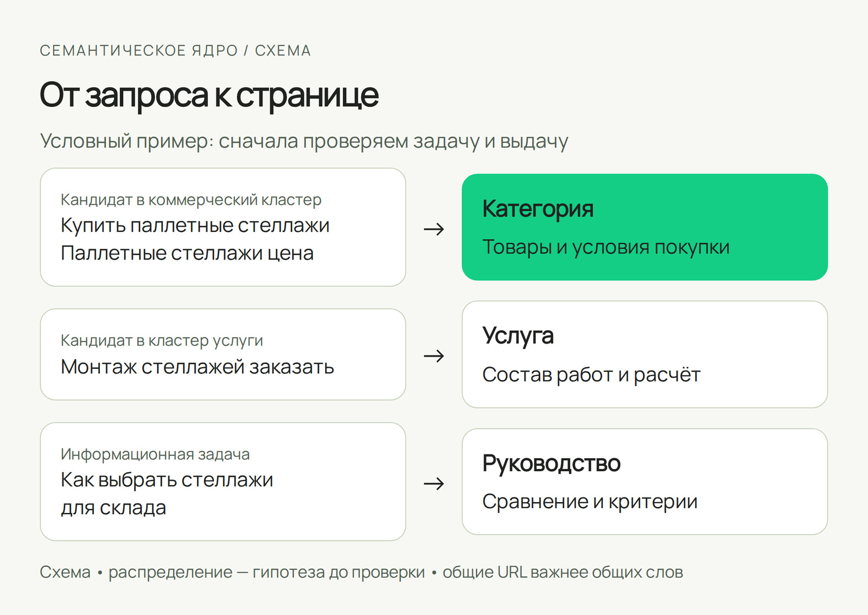Select the query 'Паллетные стеллажи цена'
868x615 pixels.
tap(187, 253)
